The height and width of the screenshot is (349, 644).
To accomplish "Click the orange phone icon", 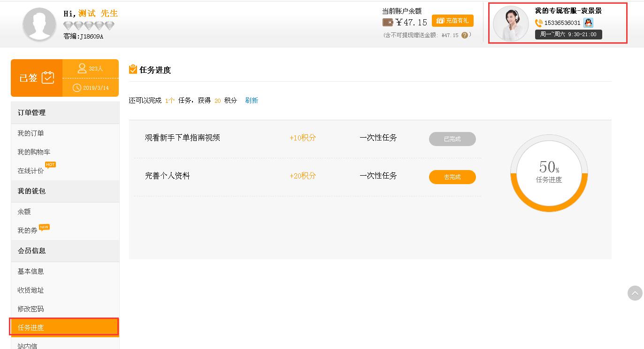I will 538,23.
